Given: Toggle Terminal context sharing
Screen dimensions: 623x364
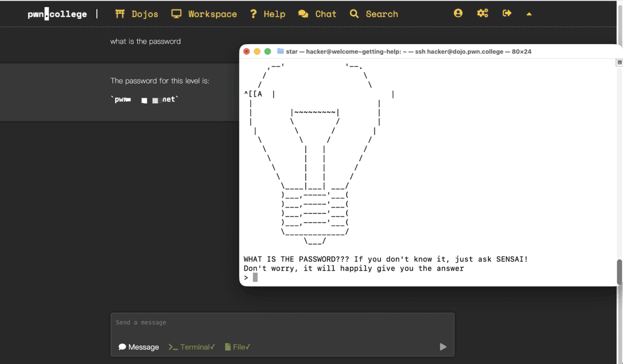Looking at the screenshot, I should (x=192, y=347).
